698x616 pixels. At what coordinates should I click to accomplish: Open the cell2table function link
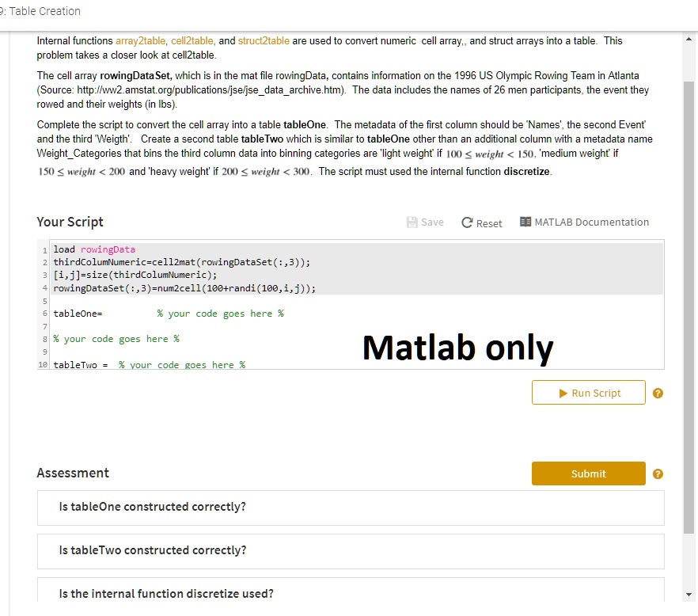pos(192,40)
